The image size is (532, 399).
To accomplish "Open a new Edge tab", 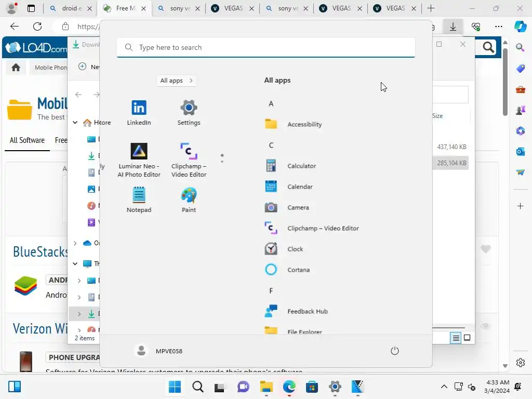I will pyautogui.click(x=431, y=8).
